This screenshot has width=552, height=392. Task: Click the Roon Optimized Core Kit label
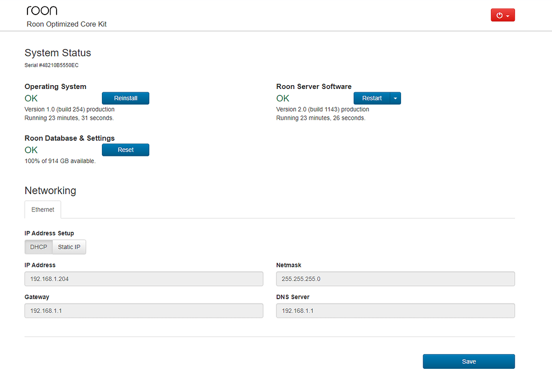pos(66,24)
